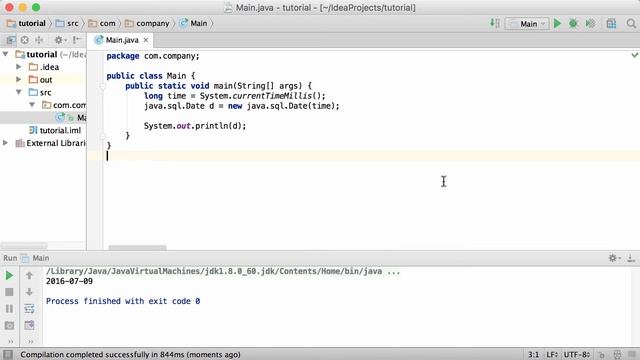This screenshot has height=360, width=640.
Task: Start debugging with the bug icon
Action: [x=573, y=23]
